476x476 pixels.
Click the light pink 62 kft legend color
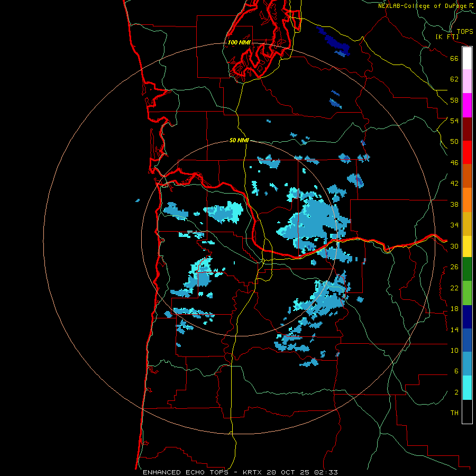coord(467,81)
